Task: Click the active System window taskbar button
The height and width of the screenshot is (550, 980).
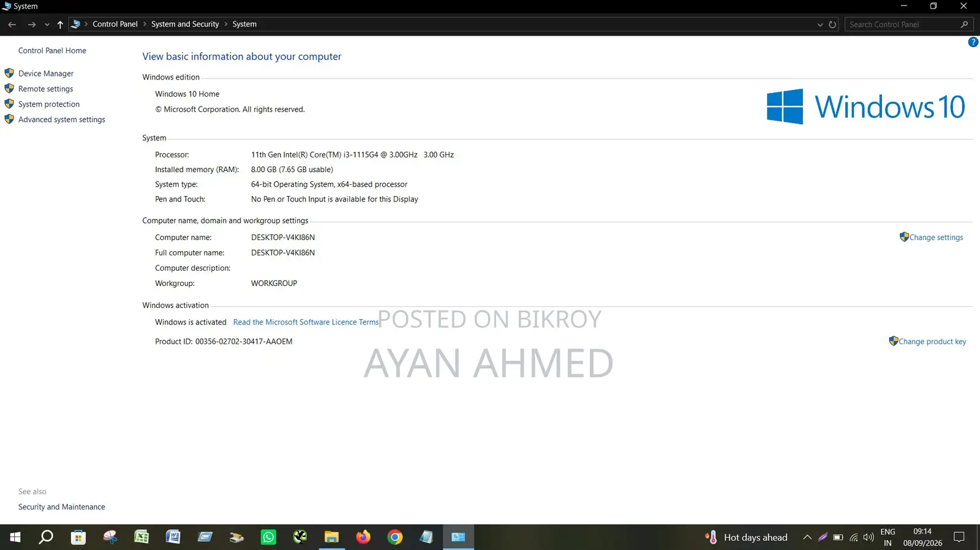Action: coord(458,537)
